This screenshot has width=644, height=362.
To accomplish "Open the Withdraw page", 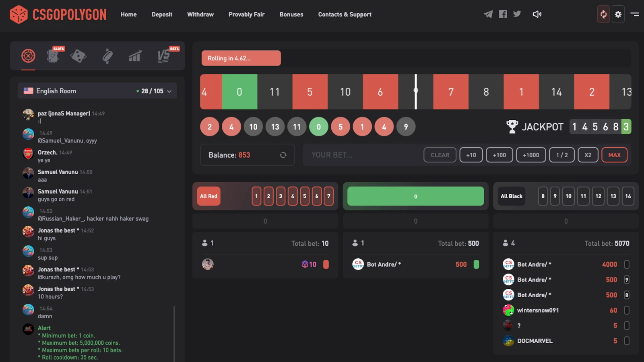I will pos(200,14).
